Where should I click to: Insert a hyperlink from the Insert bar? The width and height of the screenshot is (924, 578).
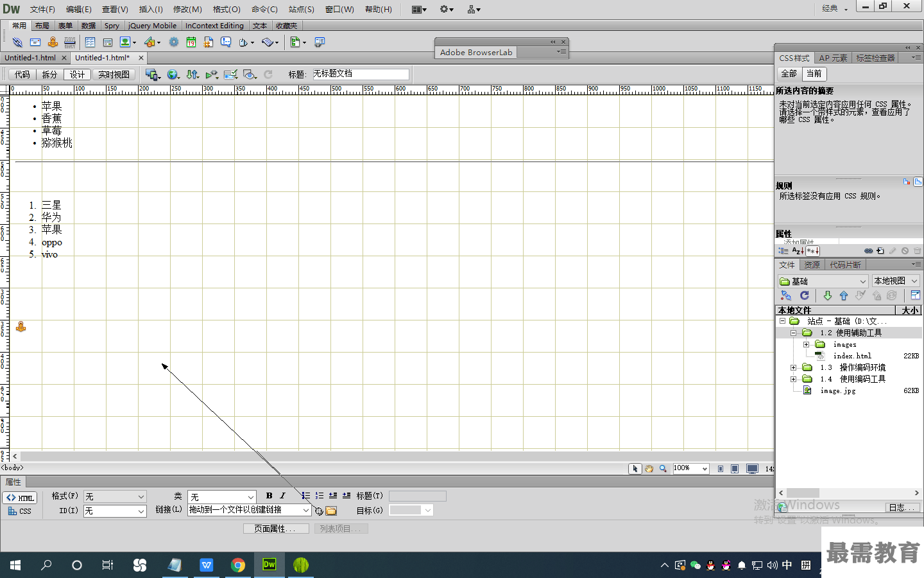click(17, 42)
